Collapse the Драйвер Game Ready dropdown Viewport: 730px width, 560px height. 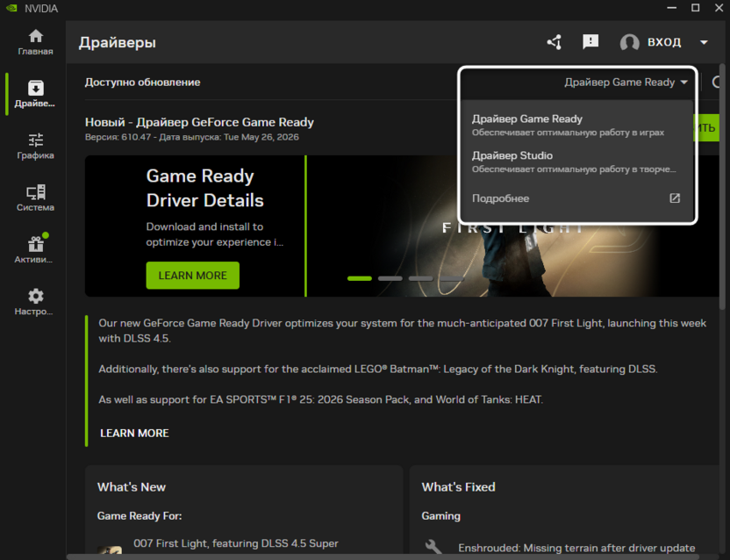626,83
